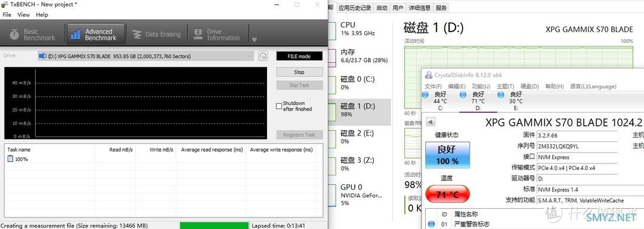Click the FILE mode button
The image size is (644, 229).
[x=299, y=56]
